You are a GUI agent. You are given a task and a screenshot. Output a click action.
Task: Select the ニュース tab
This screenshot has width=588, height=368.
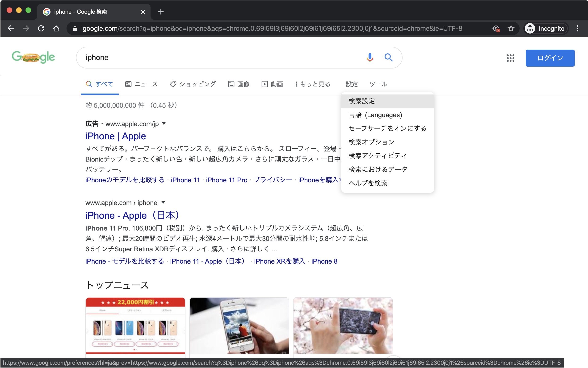[142, 84]
